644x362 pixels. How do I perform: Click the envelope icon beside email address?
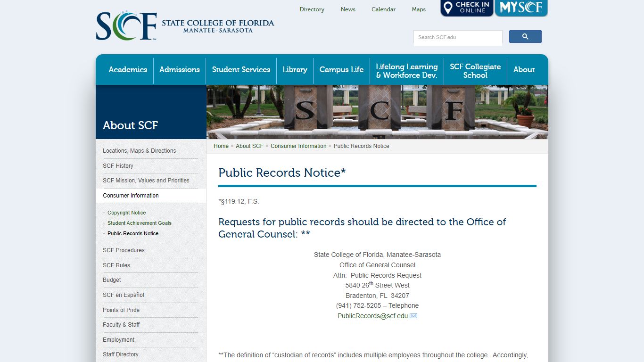pyautogui.click(x=413, y=316)
